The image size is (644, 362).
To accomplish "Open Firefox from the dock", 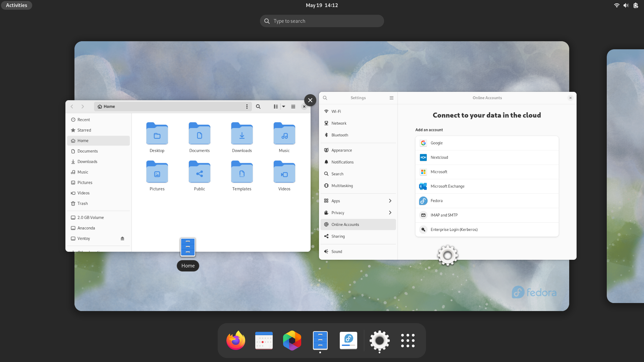I will (236, 341).
